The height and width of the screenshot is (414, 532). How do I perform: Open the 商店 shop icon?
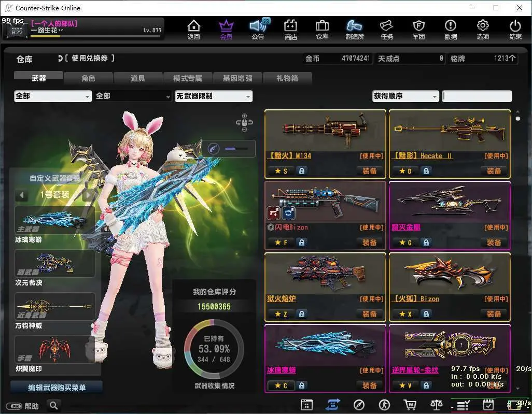pyautogui.click(x=290, y=30)
